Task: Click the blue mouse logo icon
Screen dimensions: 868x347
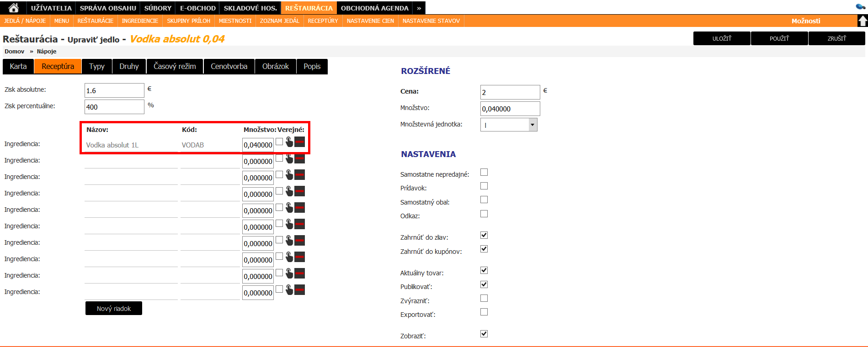Action: pyautogui.click(x=860, y=7)
